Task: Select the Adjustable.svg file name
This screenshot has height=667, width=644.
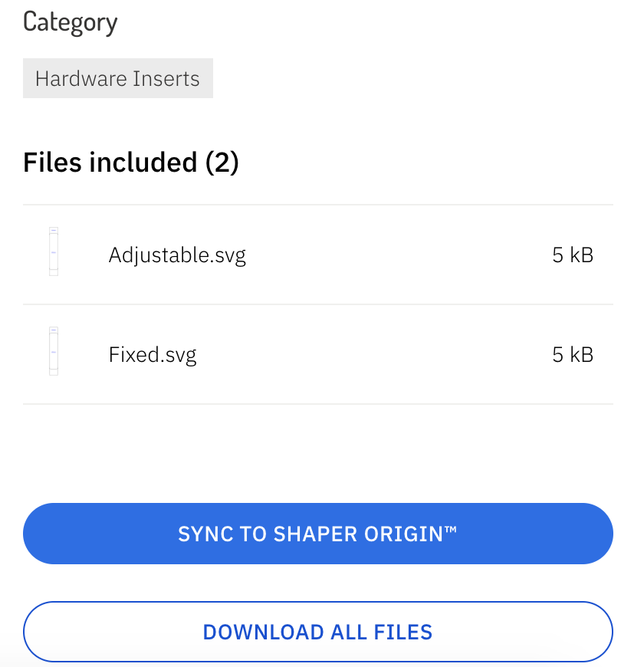Action: pyautogui.click(x=177, y=255)
